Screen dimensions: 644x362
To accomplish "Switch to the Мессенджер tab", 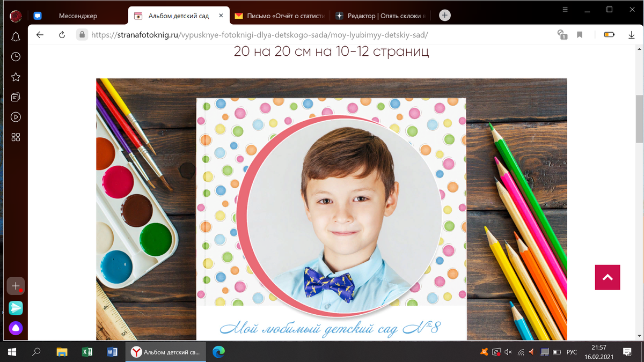I will [78, 16].
